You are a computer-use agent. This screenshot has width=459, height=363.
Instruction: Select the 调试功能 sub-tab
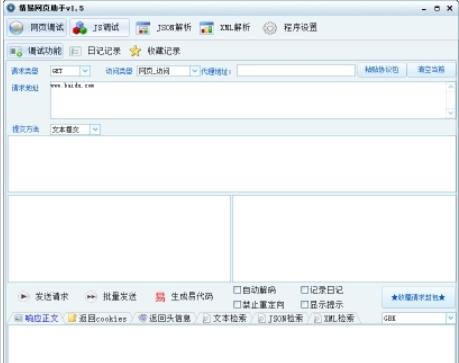pos(35,51)
